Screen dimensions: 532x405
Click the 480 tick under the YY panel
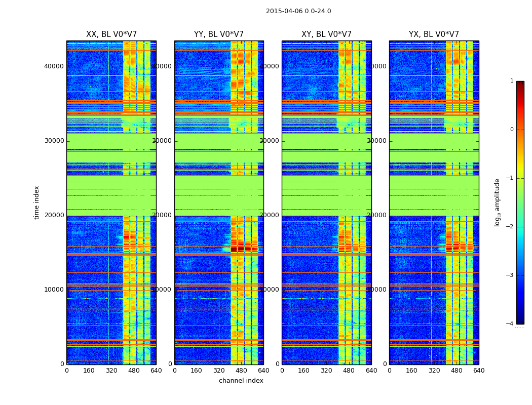[x=241, y=371]
